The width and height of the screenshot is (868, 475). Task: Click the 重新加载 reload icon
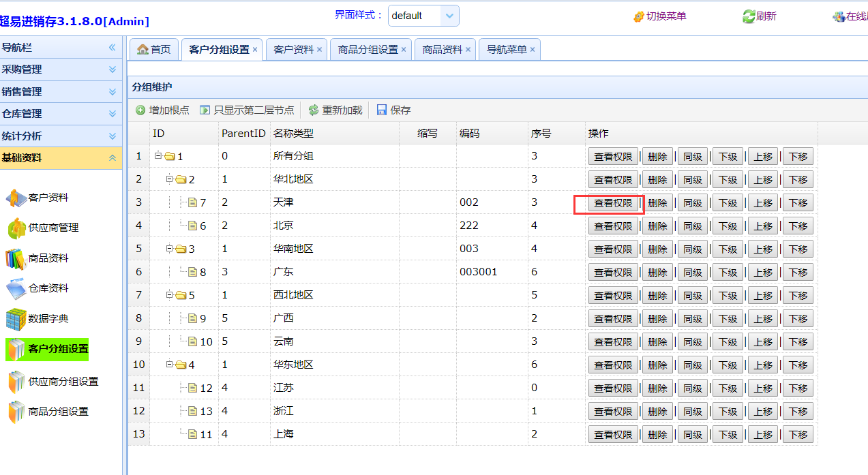tap(314, 110)
